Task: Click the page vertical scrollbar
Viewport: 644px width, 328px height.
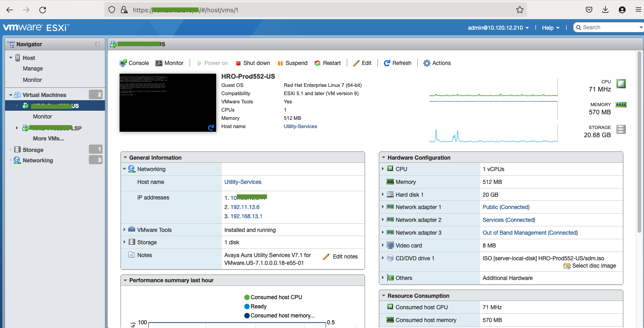Action: pos(639,142)
